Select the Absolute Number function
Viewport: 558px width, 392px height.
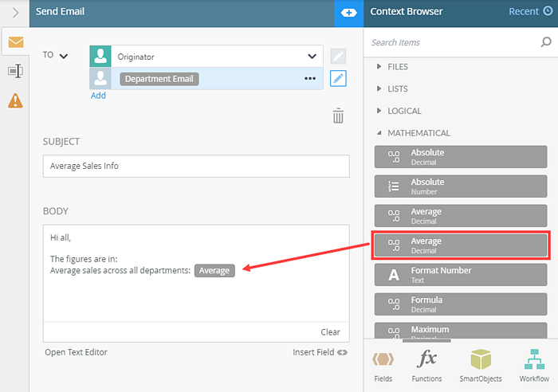tap(461, 186)
